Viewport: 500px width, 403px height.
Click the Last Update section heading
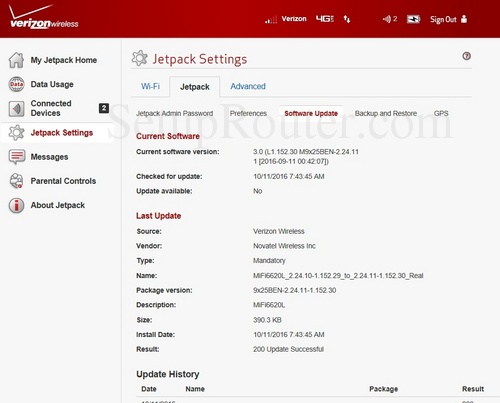coord(158,216)
